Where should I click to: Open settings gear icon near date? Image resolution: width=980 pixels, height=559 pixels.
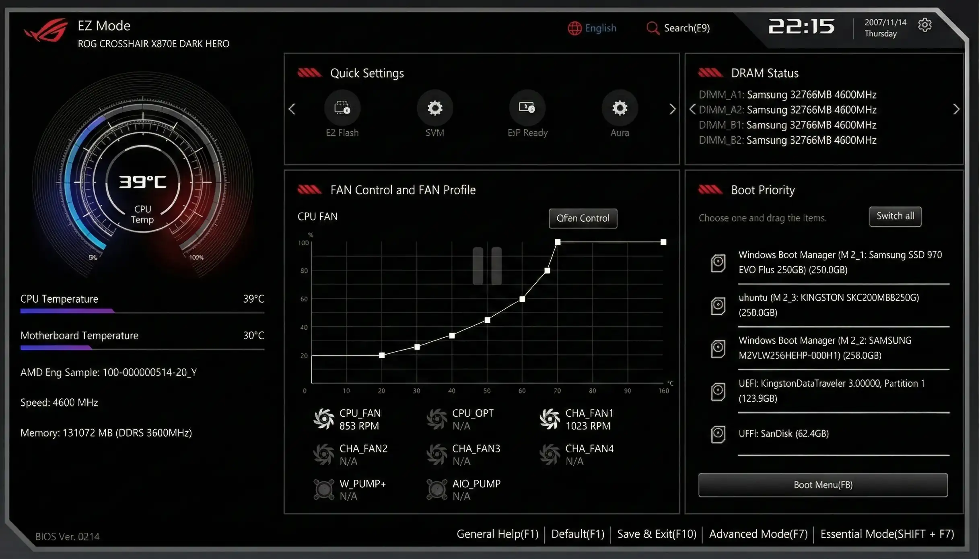click(924, 25)
